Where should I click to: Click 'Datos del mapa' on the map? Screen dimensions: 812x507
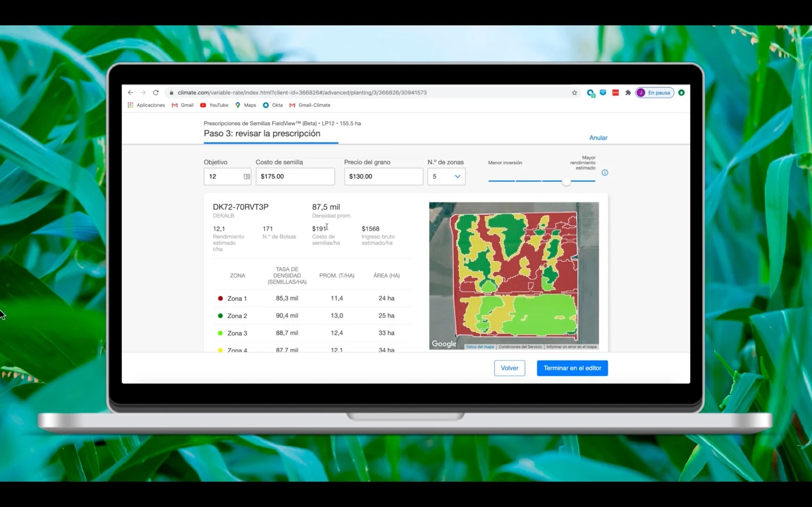(x=480, y=347)
